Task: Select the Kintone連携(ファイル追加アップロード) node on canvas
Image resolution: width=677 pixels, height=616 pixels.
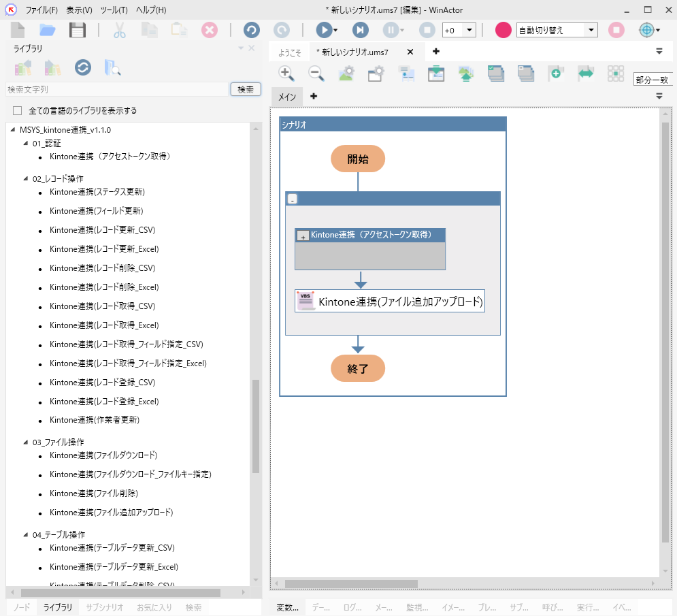Action: [x=390, y=301]
